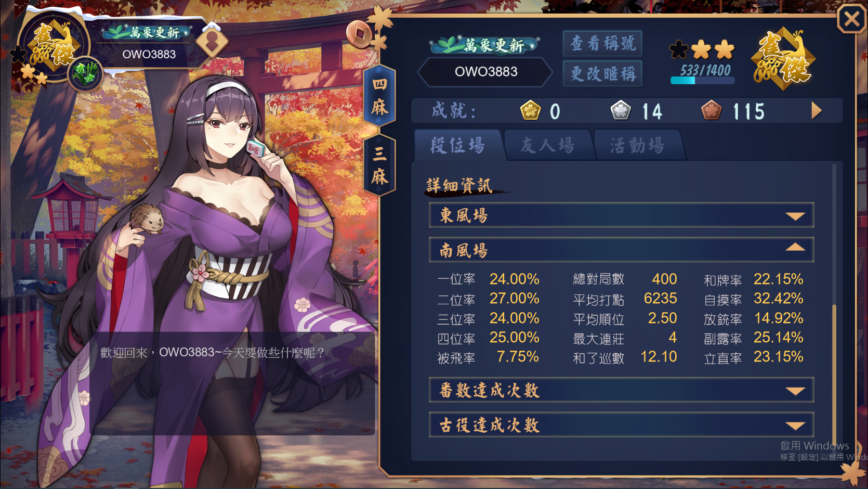Click the copper coin icon on panel corner
Screen dimensions: 868x489
359,34
